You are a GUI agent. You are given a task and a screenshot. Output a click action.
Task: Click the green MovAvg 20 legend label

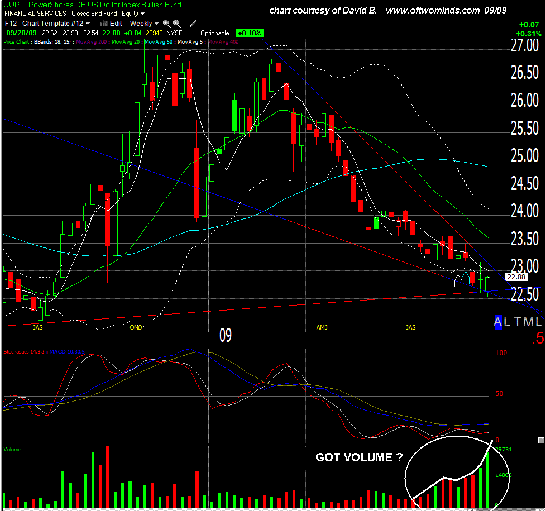coord(127,42)
